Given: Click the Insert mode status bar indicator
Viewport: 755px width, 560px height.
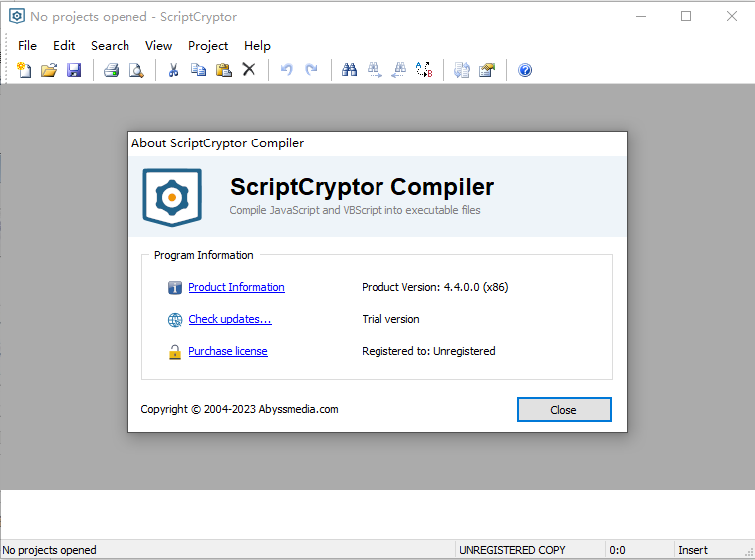Looking at the screenshot, I should click(693, 550).
